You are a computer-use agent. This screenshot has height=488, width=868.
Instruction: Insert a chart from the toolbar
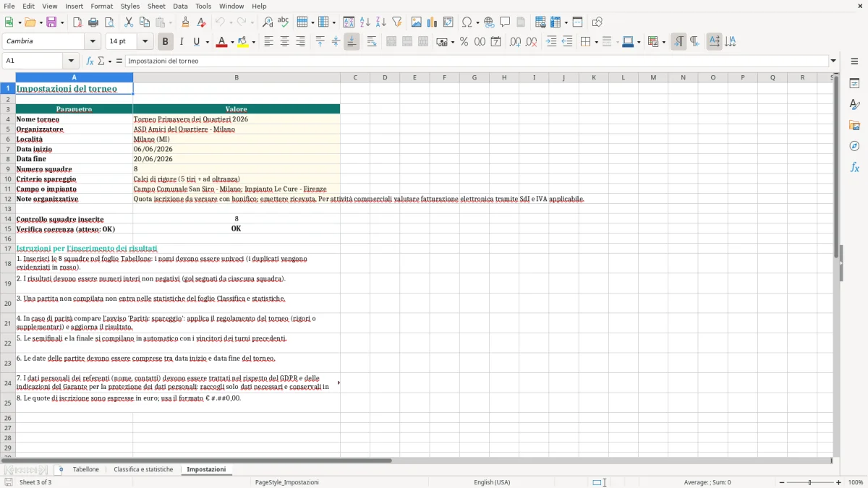coord(433,22)
